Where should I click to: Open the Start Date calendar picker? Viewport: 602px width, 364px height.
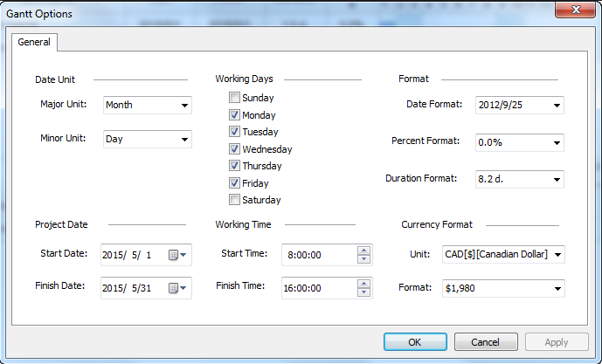point(177,255)
